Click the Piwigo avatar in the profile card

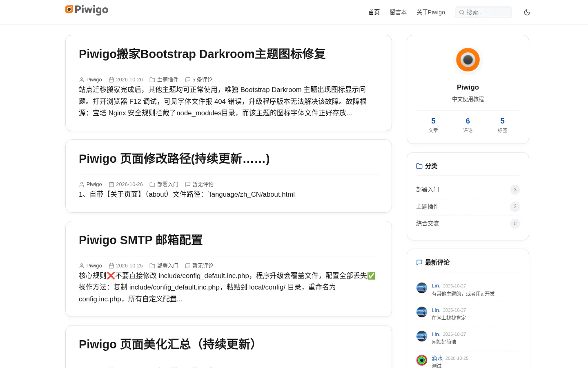(x=468, y=60)
